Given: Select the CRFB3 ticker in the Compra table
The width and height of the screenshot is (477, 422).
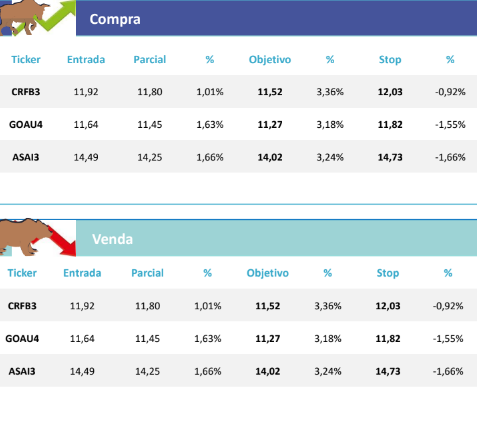Looking at the screenshot, I should point(26,92).
